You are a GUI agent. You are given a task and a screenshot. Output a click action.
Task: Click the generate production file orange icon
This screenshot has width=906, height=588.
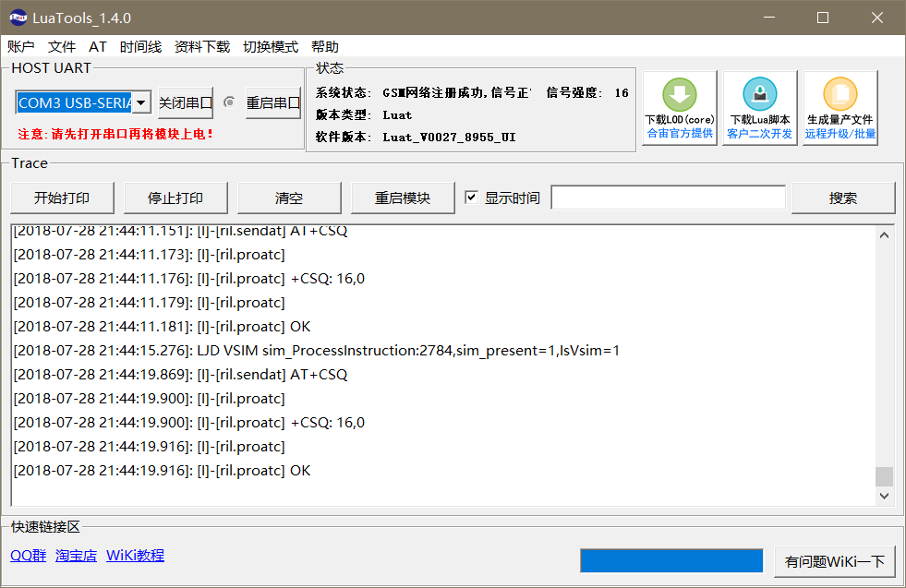coord(840,94)
